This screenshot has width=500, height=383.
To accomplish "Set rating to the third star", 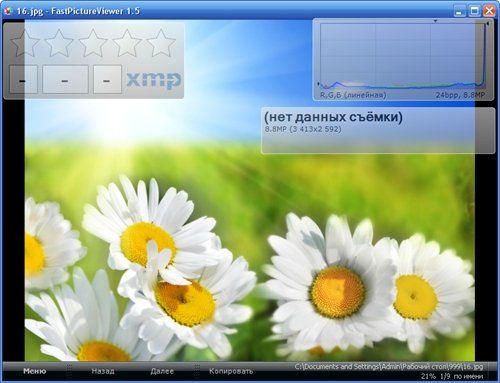I will [93, 43].
